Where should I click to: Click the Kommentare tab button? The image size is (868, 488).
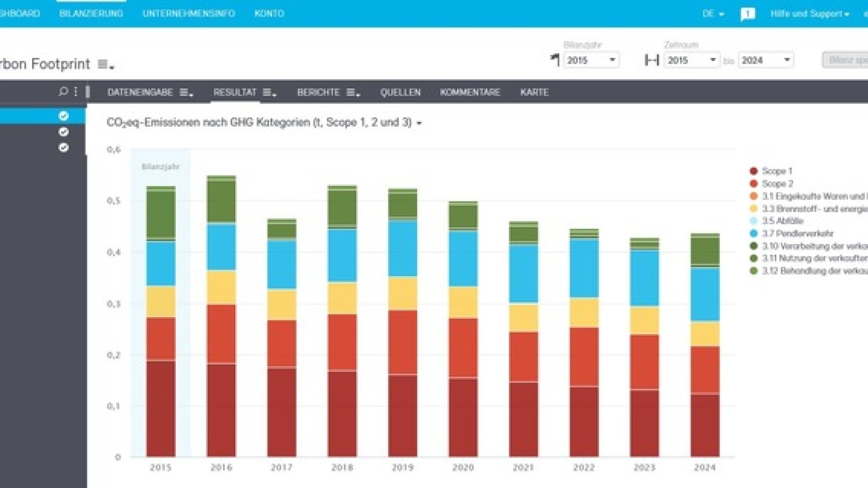tap(470, 92)
